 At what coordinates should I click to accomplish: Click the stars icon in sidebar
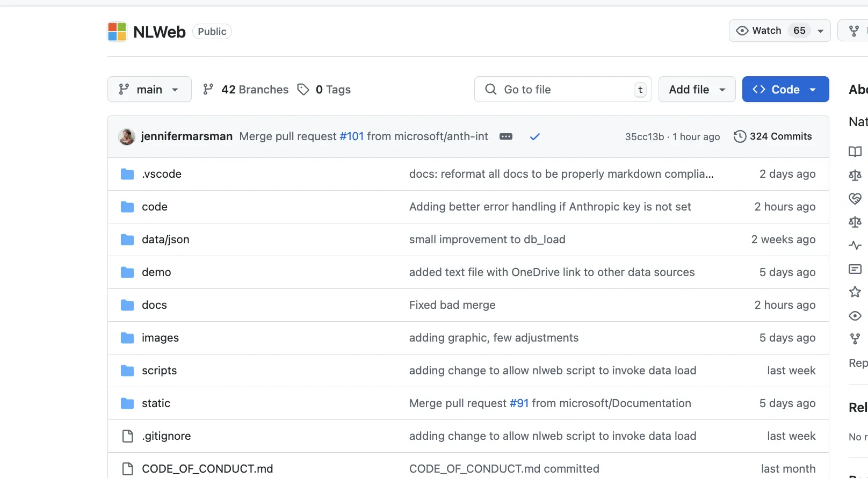[x=855, y=292]
